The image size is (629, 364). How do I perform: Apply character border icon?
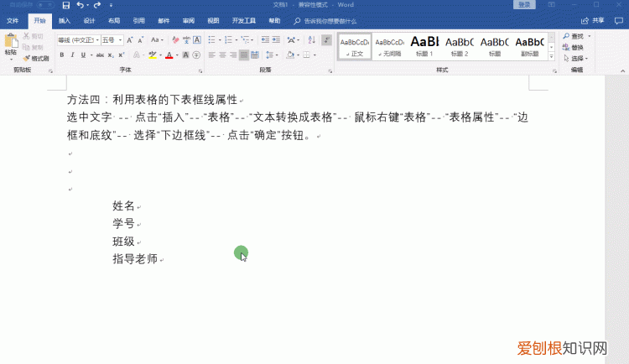tap(197, 40)
